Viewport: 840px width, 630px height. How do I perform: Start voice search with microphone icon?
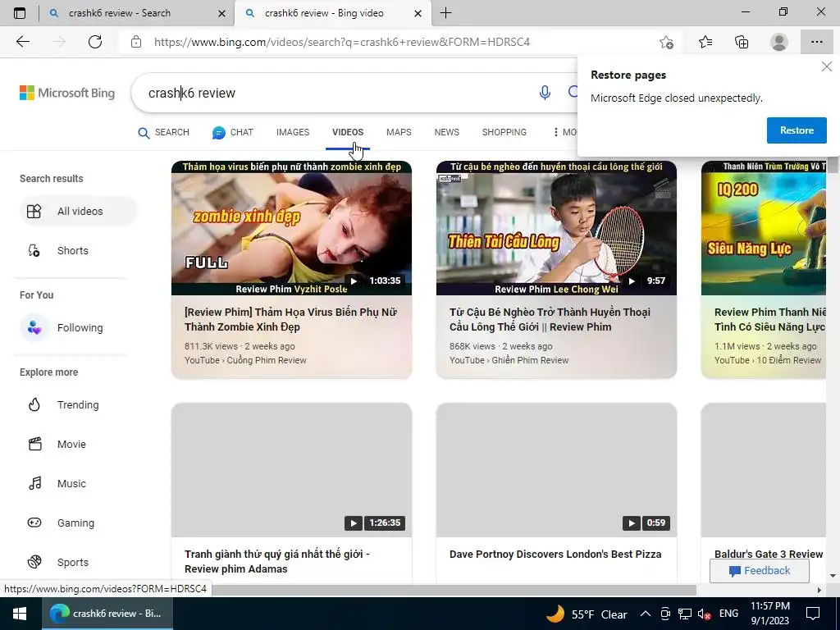pos(545,93)
